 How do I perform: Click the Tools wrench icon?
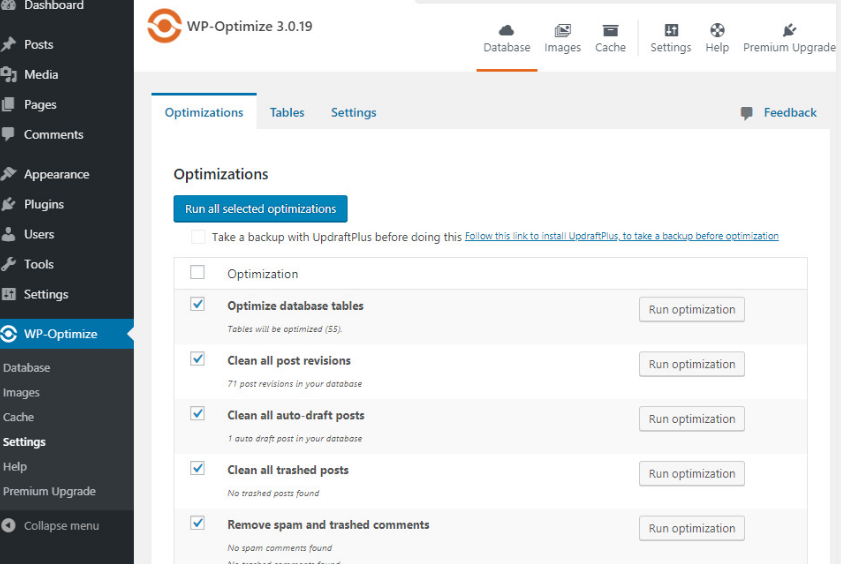coord(8,264)
